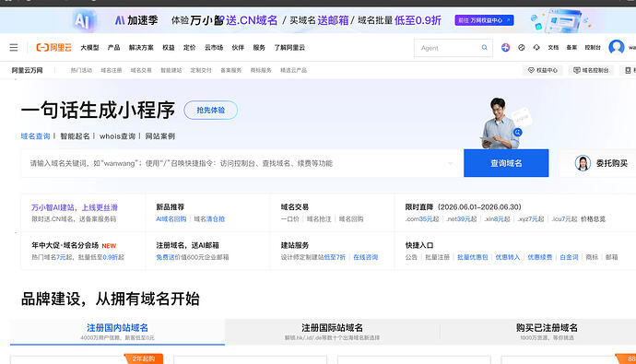
Task: Open the colorful AI assistant icon
Action: (505, 47)
